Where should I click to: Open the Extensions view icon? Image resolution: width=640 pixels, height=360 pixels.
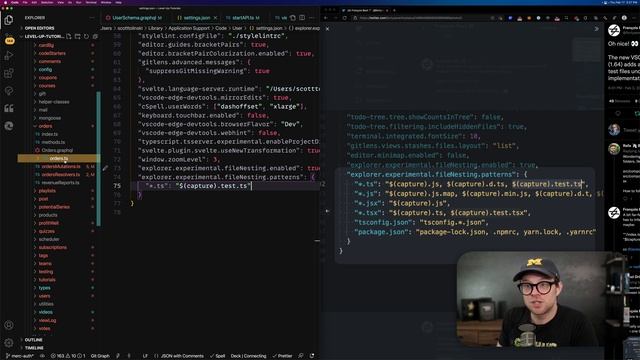(9, 73)
